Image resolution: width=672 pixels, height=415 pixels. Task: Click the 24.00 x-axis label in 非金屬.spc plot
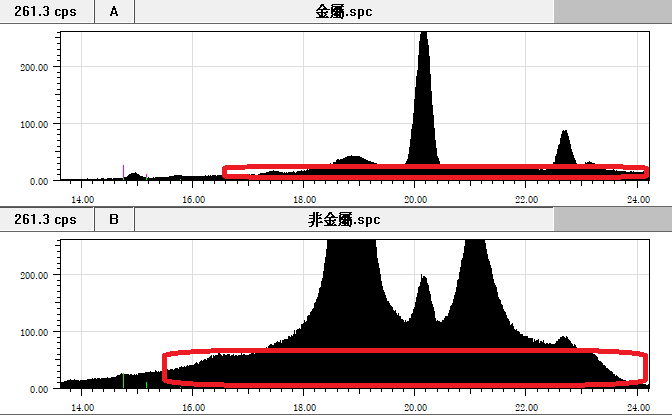pos(638,407)
